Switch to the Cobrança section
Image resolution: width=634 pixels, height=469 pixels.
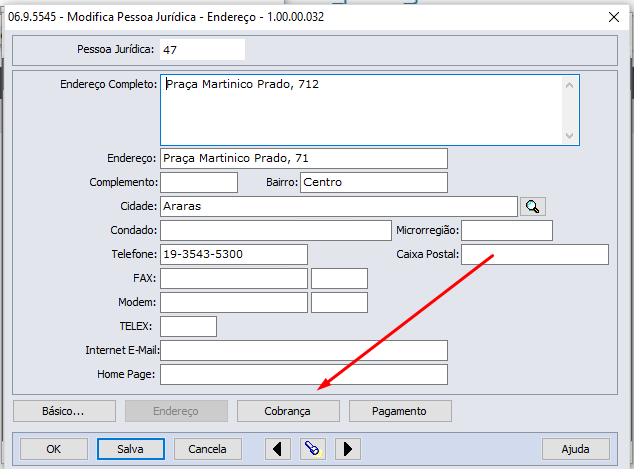pos(288,411)
